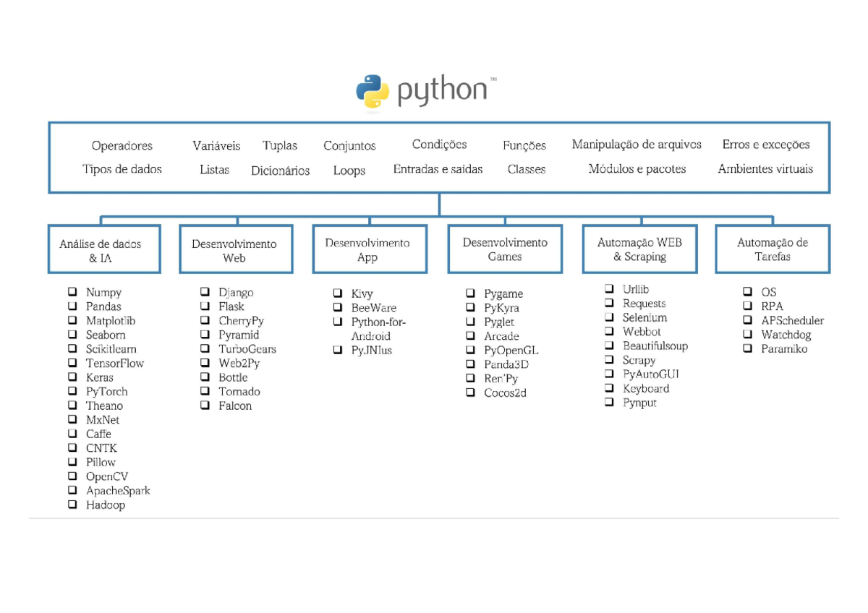Click the Watchdog label
Screen dimensions: 868x613
tap(787, 335)
